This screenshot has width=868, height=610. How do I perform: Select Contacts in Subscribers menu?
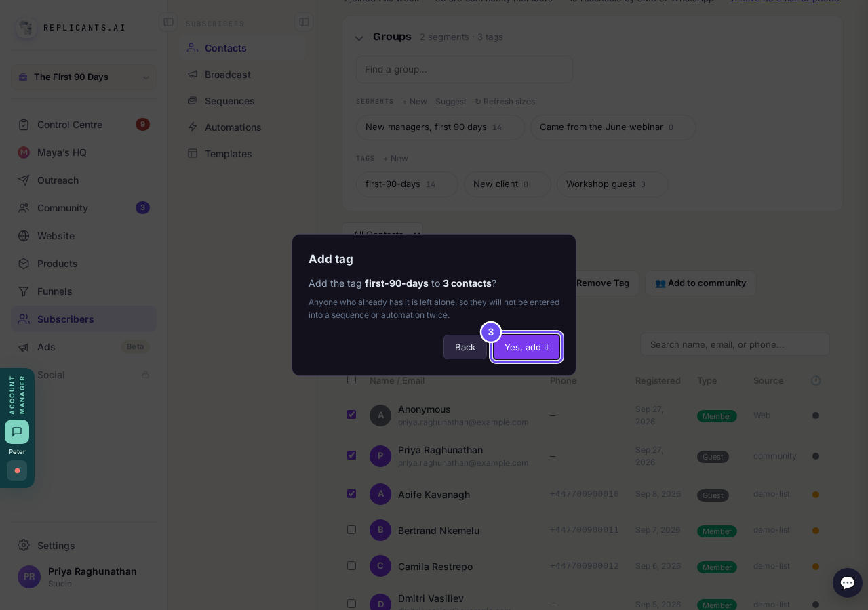click(242, 48)
